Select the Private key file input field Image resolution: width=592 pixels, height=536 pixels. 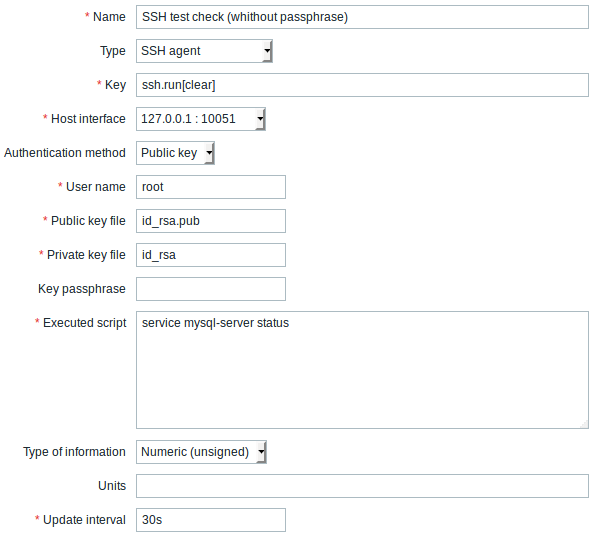[211, 255]
